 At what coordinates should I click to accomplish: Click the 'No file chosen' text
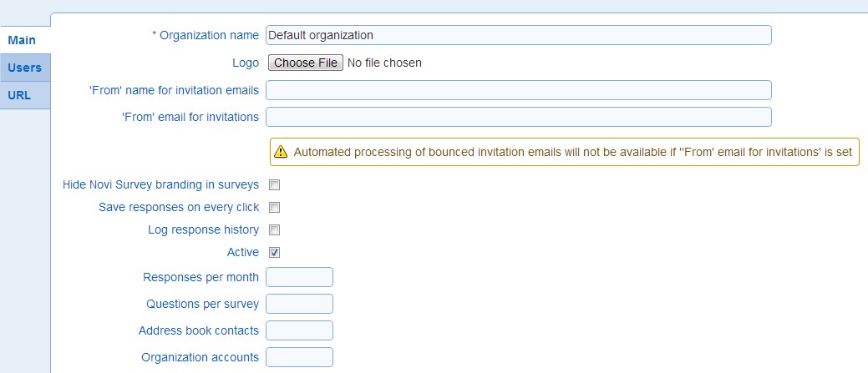tap(384, 63)
